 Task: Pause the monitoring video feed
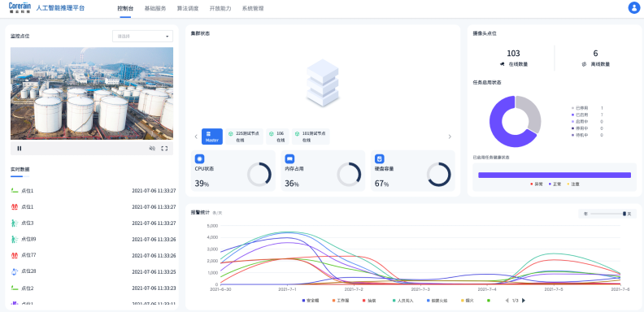20,149
